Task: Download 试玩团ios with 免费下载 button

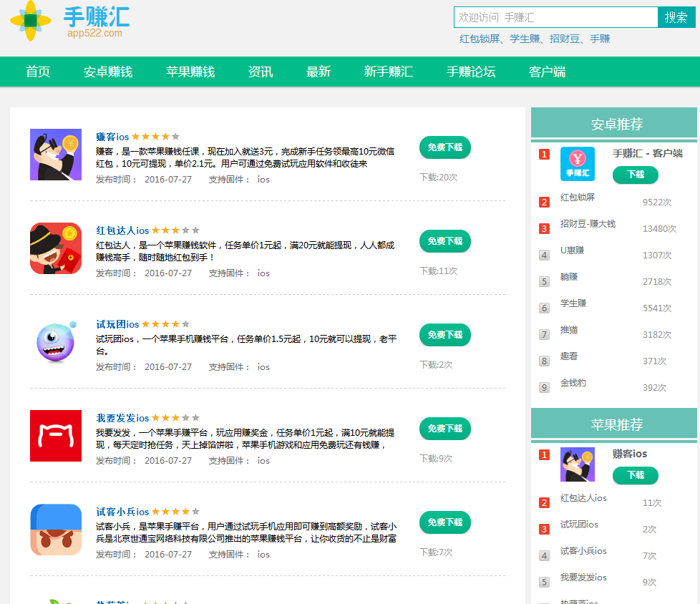Action: 444,335
